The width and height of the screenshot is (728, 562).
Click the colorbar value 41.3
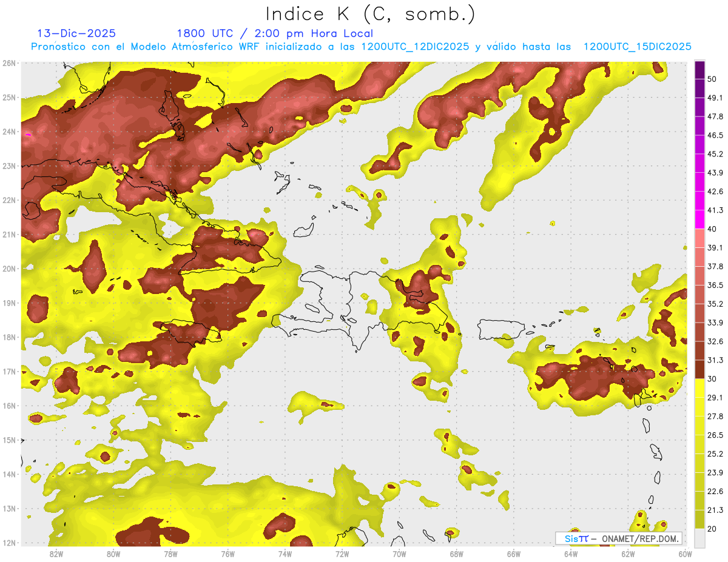[x=715, y=210]
